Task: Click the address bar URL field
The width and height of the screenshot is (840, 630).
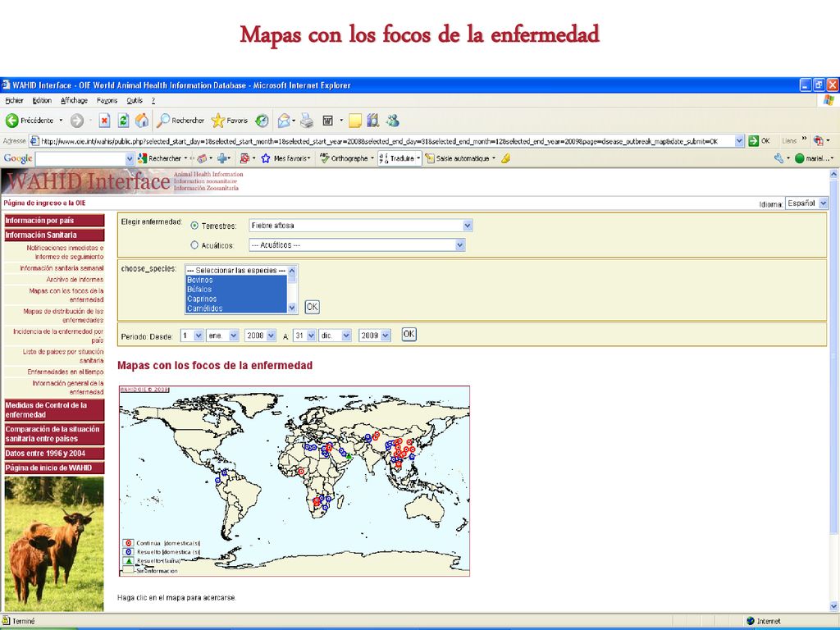Action: point(382,141)
